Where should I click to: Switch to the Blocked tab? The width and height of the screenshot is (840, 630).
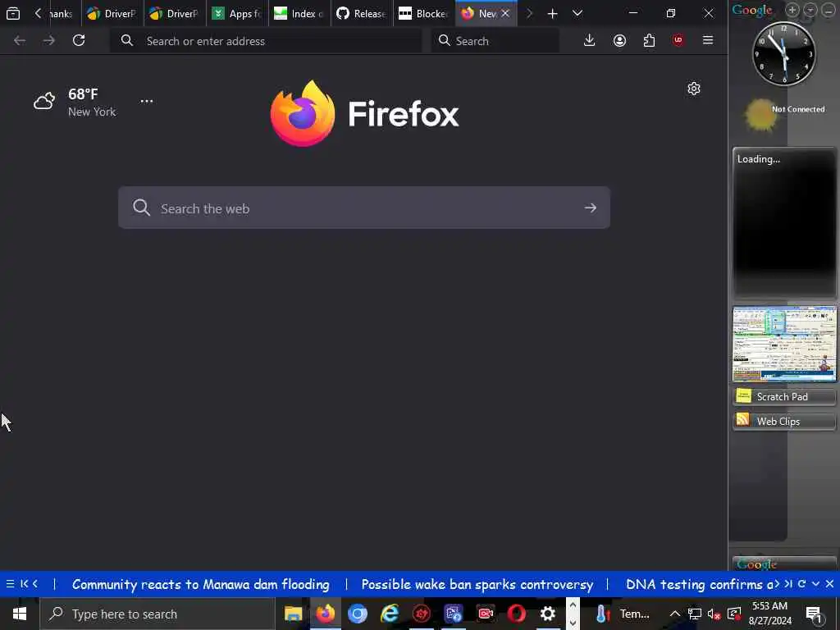click(423, 13)
